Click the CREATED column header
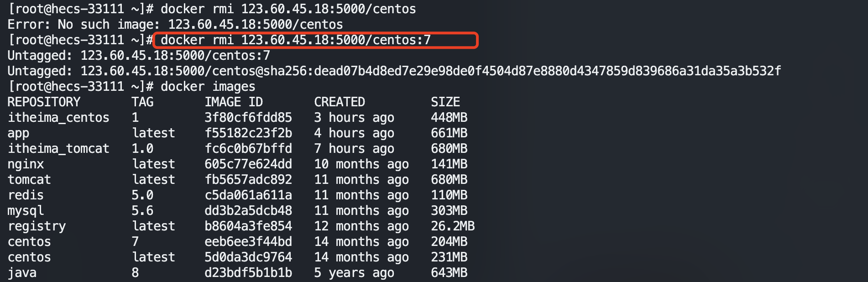The image size is (868, 282). click(339, 102)
